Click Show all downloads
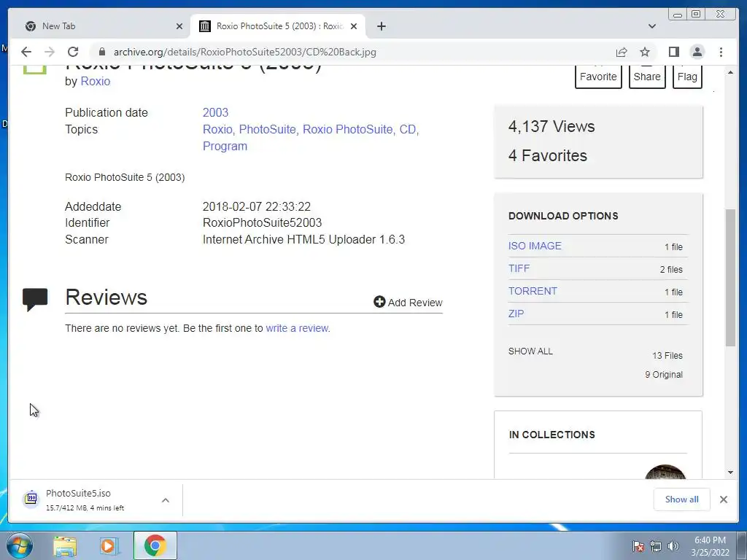 682,499
